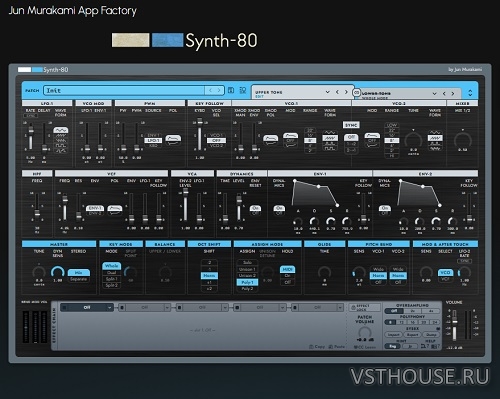Image resolution: width=500 pixels, height=399 pixels.
Task: Select Dual key mode
Action: pos(112,272)
